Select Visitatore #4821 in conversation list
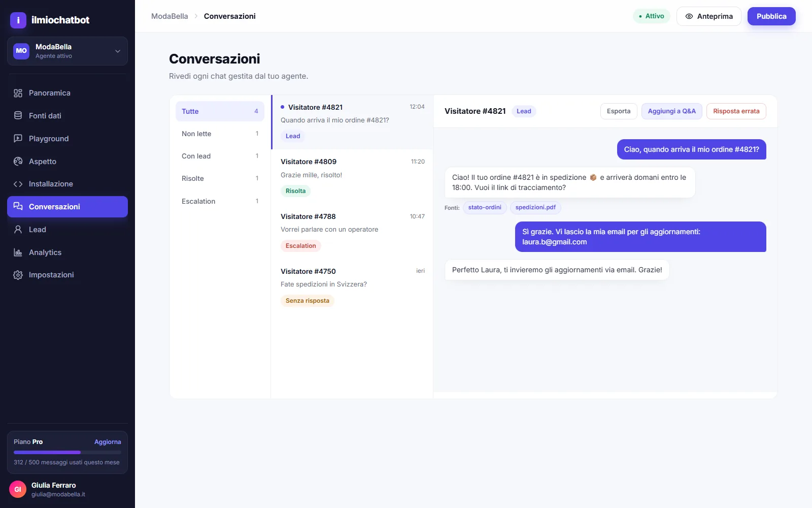This screenshot has height=508, width=812. [352, 122]
